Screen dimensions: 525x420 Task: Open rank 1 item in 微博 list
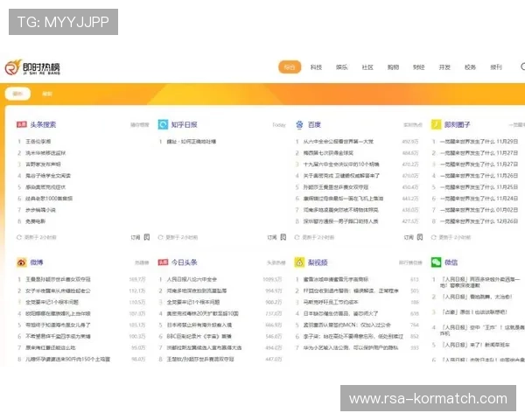click(58, 279)
